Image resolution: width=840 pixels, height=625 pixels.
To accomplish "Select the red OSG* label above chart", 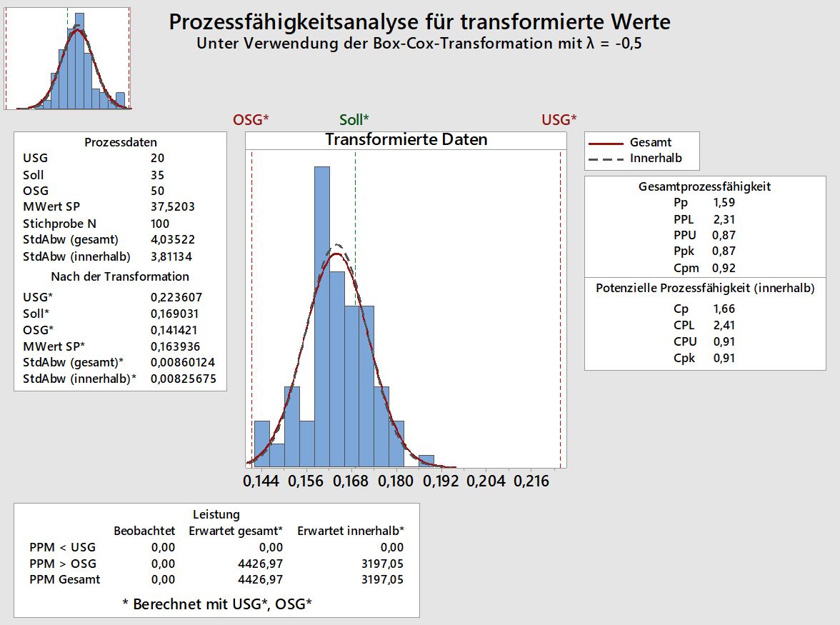I will point(251,120).
